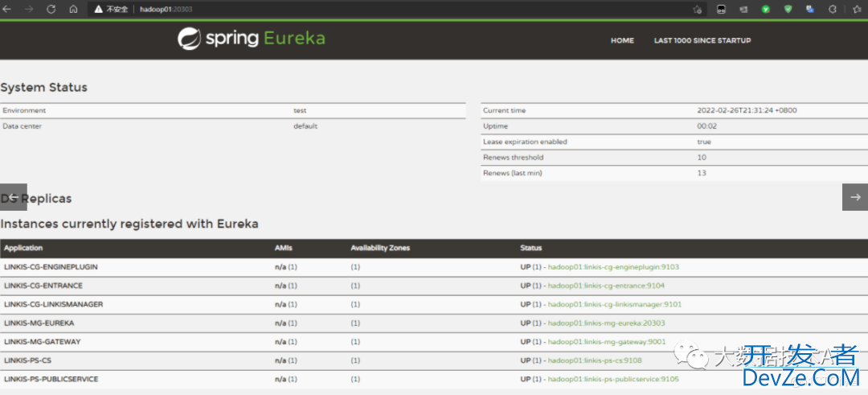Screen dimensions: 868x395
Task: Open hadoop01:linkis-cg-linkismanager:9101 instance link
Action: click(615, 305)
